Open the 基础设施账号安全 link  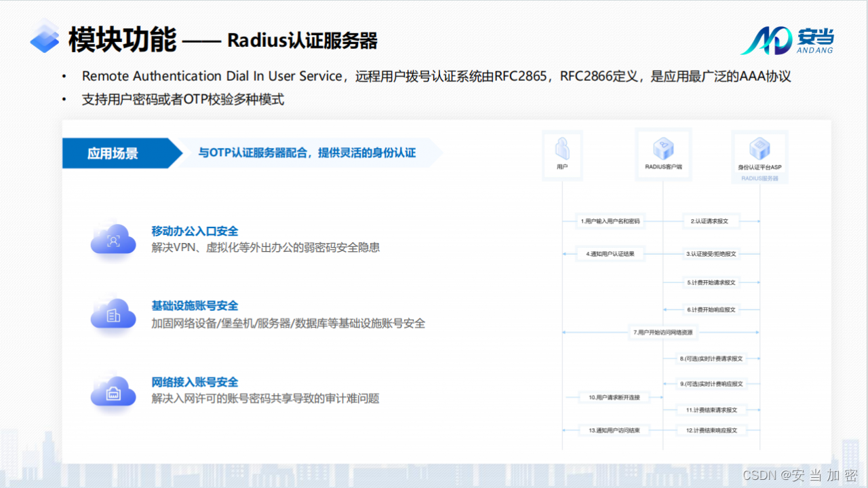[195, 305]
